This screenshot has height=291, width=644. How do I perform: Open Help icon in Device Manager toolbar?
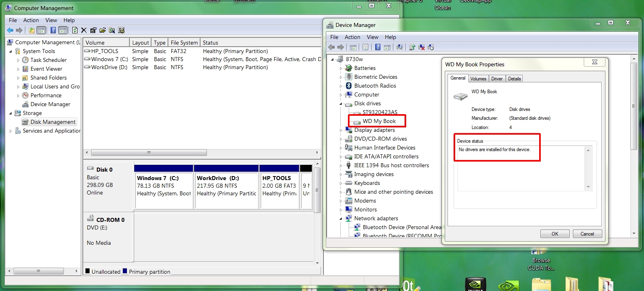tap(378, 47)
